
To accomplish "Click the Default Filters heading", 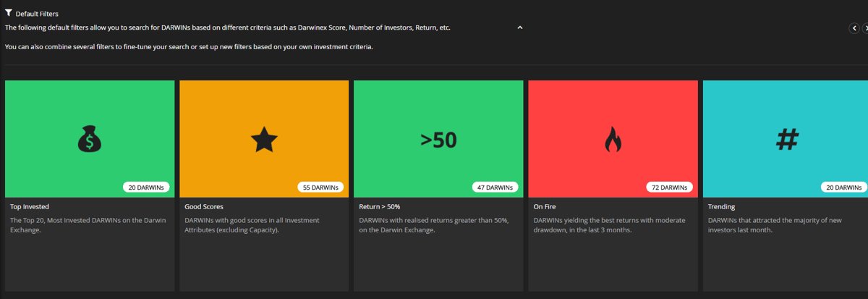I will click(x=37, y=14).
